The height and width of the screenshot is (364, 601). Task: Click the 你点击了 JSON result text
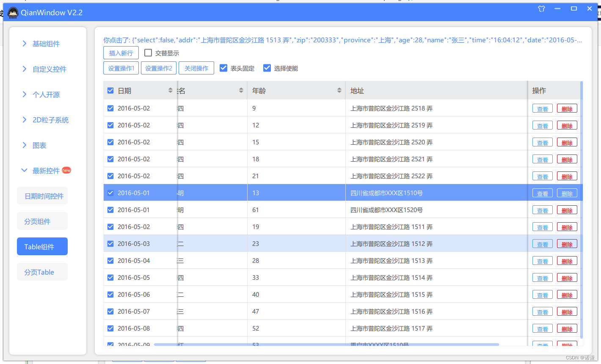click(343, 40)
